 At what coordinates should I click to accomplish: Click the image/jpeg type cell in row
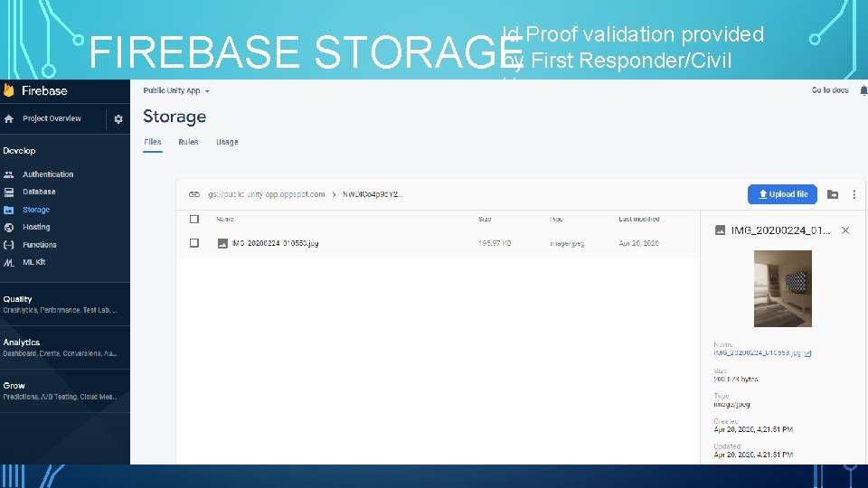click(x=567, y=243)
